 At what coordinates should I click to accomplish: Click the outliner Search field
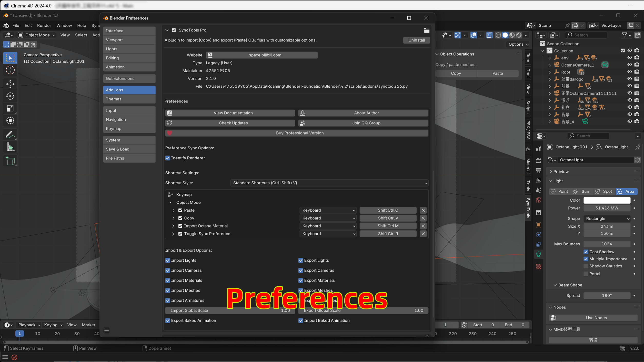586,35
